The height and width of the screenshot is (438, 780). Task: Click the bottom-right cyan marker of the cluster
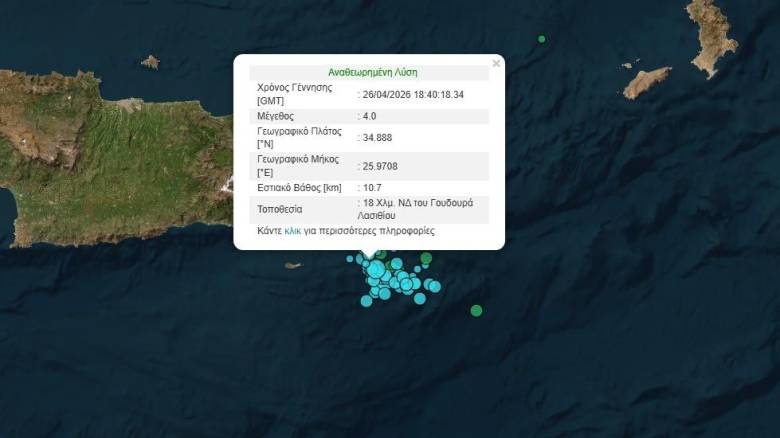[420, 298]
